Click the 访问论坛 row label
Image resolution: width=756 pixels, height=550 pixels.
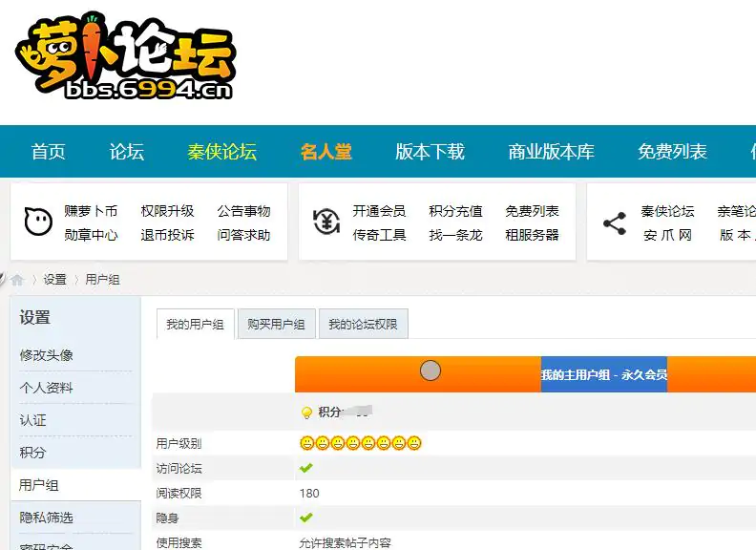178,469
